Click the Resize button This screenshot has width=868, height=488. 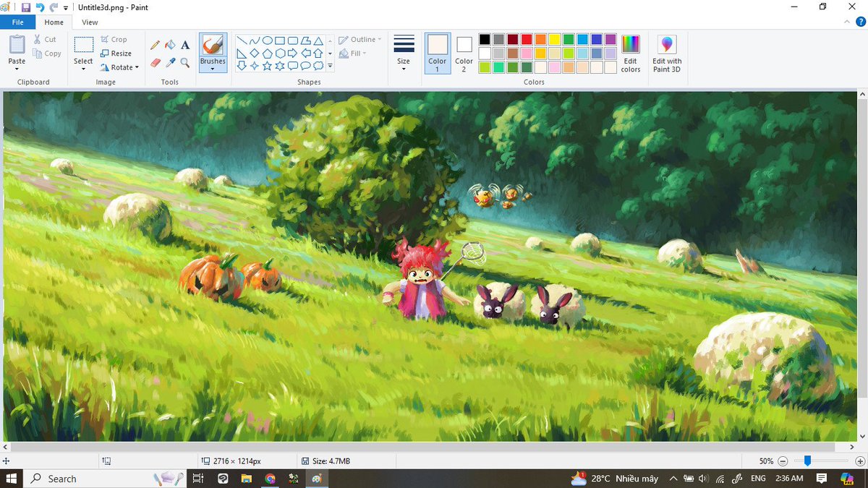pyautogui.click(x=116, y=53)
